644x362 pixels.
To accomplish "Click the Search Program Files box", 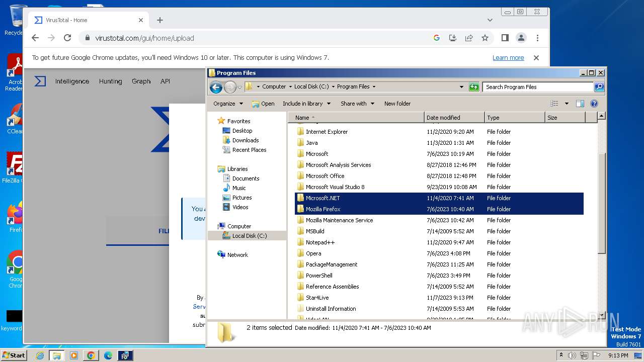I will 538,87.
